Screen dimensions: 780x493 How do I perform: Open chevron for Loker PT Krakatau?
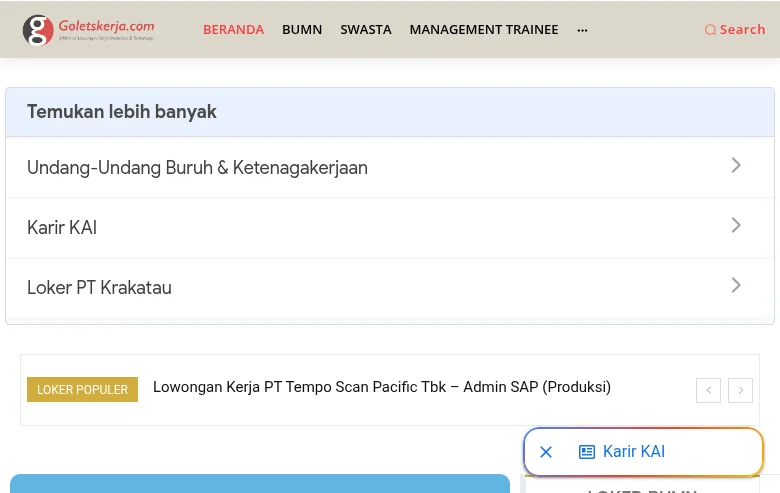736,285
